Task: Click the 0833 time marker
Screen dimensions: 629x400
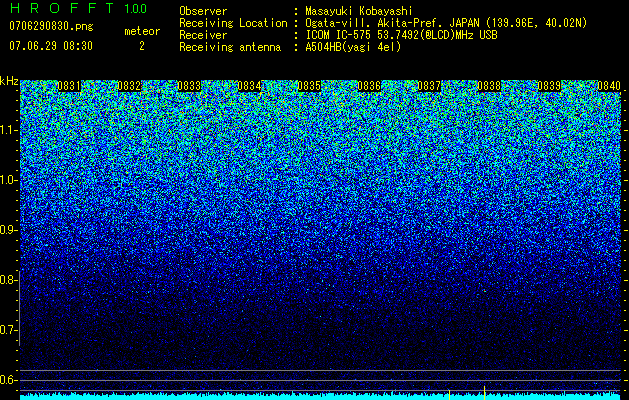Action: pos(189,86)
